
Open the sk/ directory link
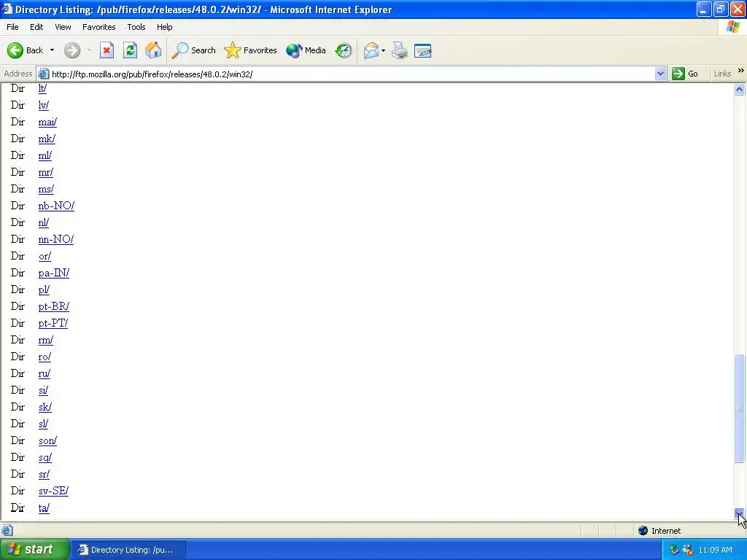pyautogui.click(x=45, y=407)
